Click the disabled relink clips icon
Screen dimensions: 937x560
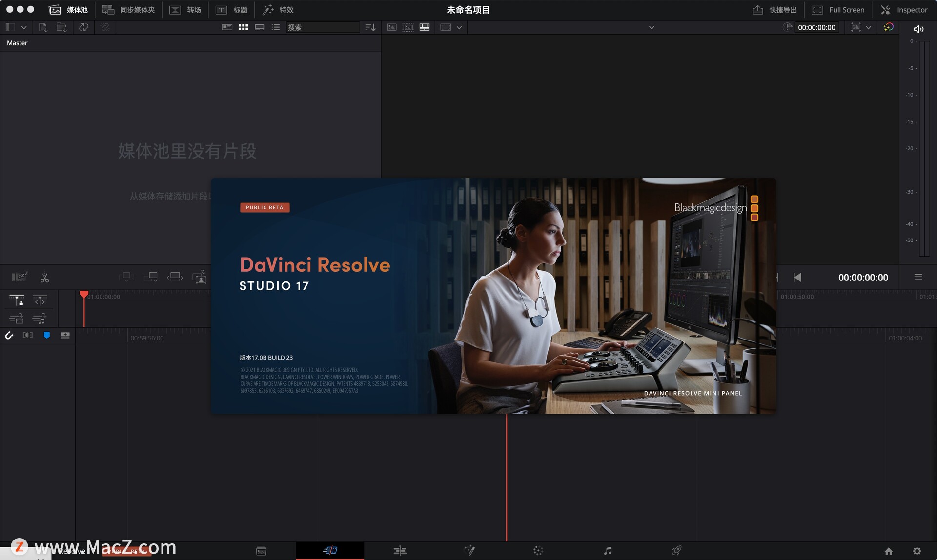105,27
